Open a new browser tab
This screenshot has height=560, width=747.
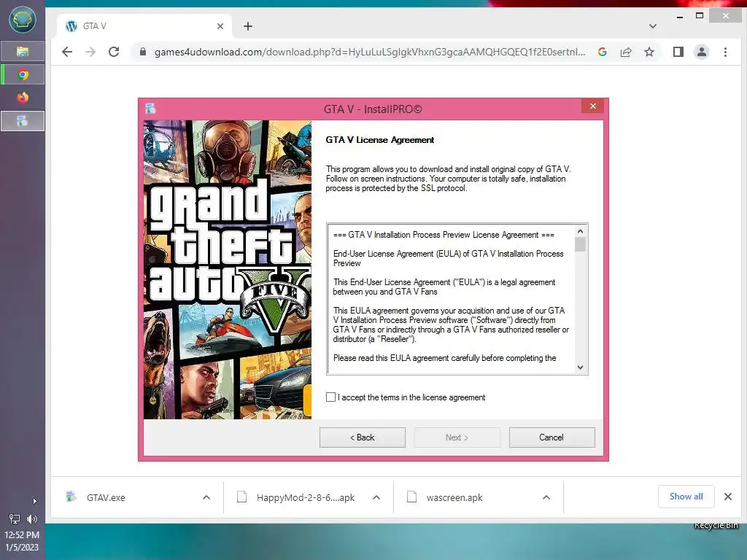(248, 26)
